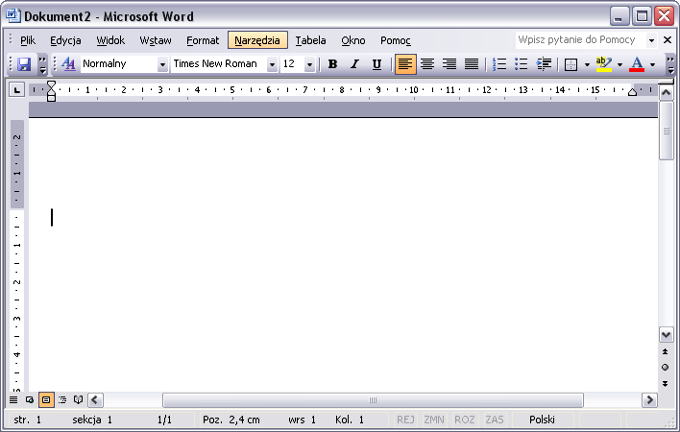Apply red font color
Image resolution: width=680 pixels, height=432 pixels.
(x=637, y=64)
